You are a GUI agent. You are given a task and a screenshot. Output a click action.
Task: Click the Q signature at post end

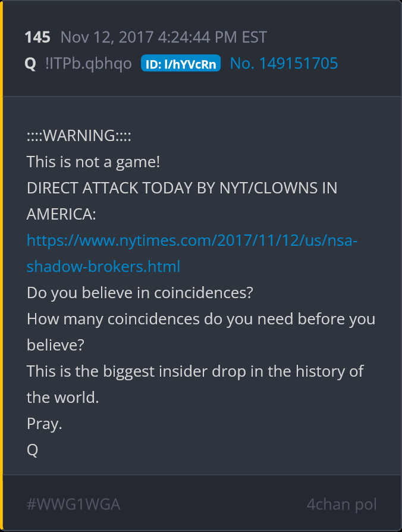pos(33,450)
